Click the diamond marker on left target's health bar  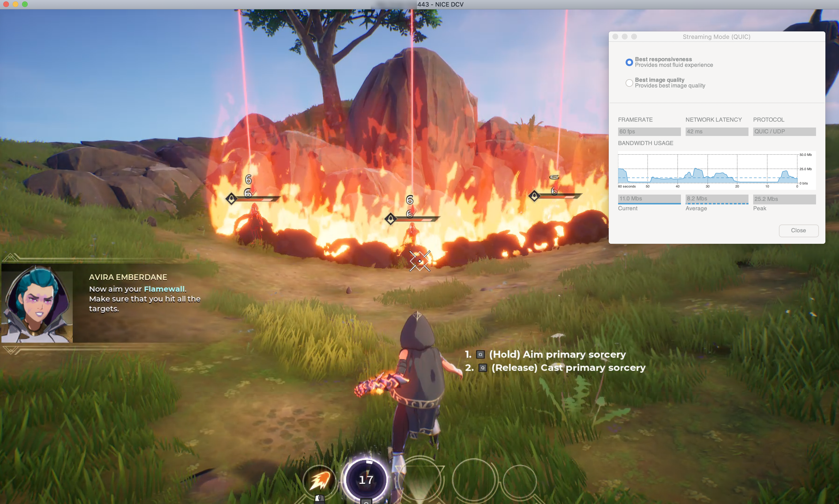click(x=231, y=198)
